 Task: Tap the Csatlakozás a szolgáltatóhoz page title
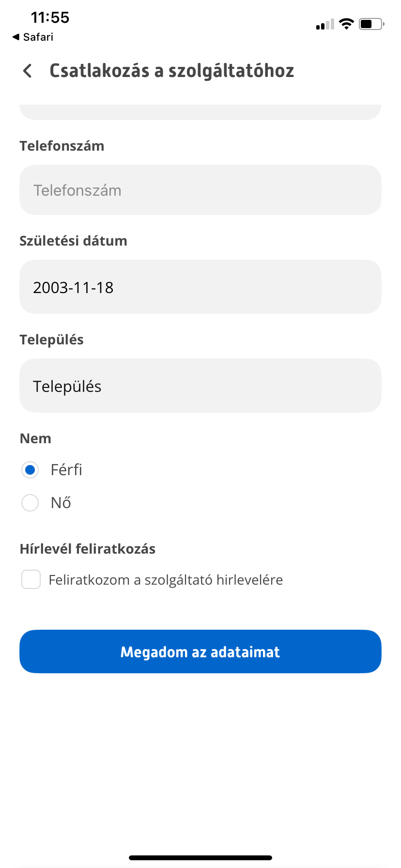pos(172,71)
